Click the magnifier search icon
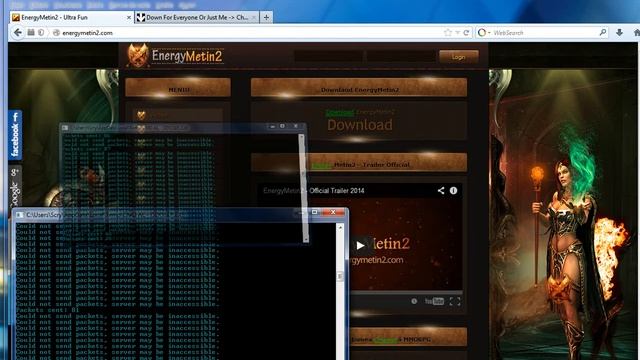The width and height of the screenshot is (640, 360). (603, 32)
